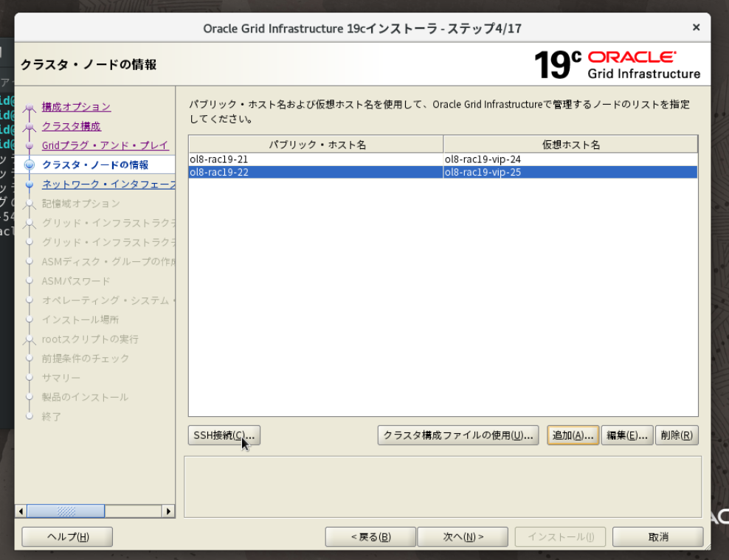
Task: Select the ol8-rac19-vip-24 virtual host cell
Action: pyautogui.click(x=570, y=159)
